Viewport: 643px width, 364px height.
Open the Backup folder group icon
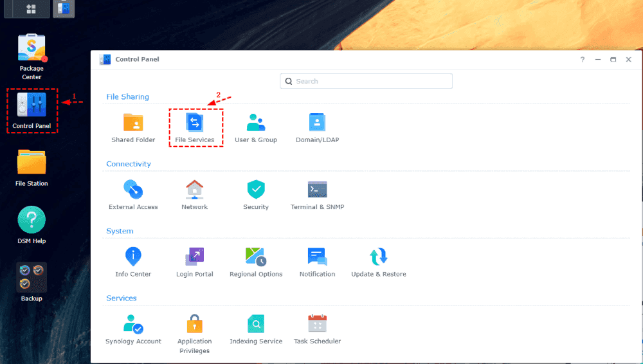click(32, 282)
